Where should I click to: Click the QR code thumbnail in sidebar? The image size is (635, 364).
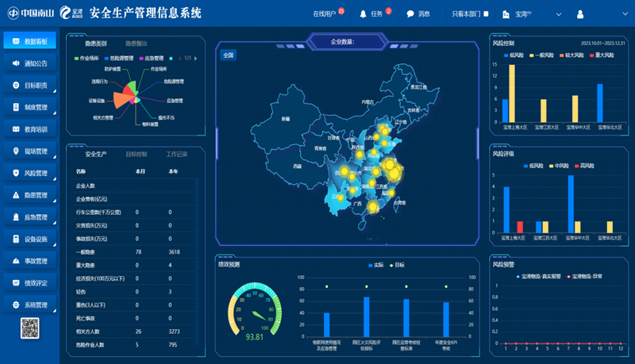[x=30, y=328]
